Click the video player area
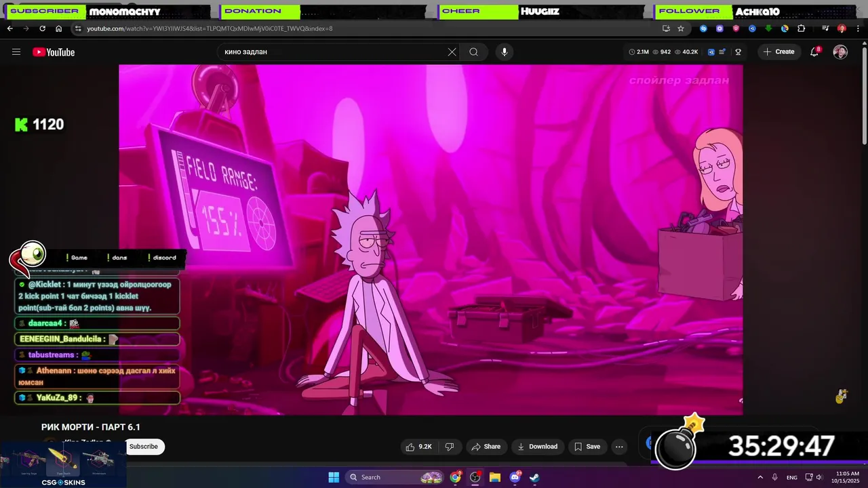868x488 pixels. pos(431,239)
